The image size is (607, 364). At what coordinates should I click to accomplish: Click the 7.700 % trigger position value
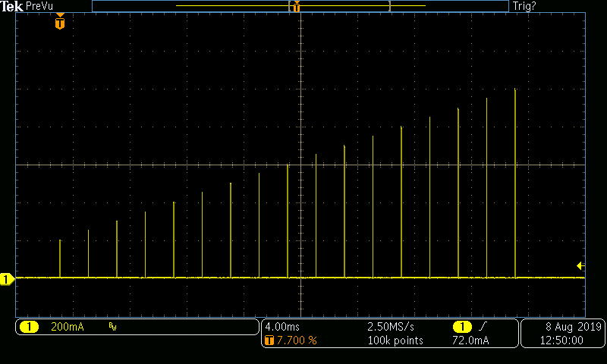pyautogui.click(x=297, y=340)
